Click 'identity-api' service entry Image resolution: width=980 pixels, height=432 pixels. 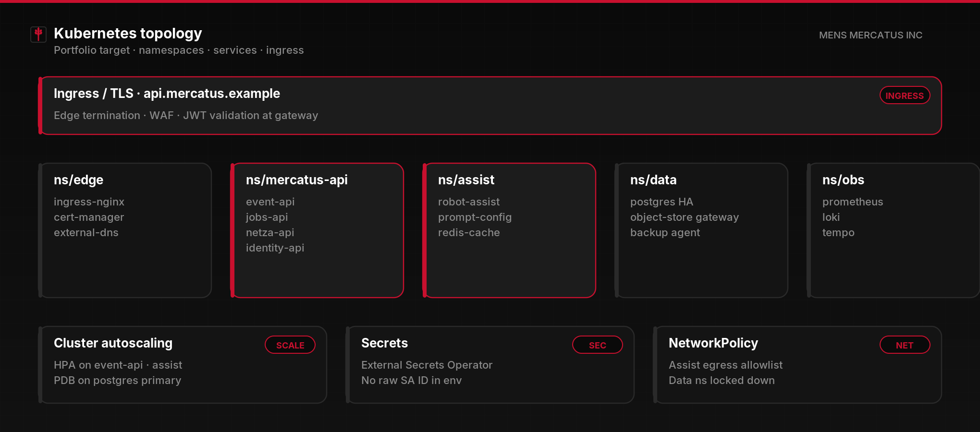275,248
